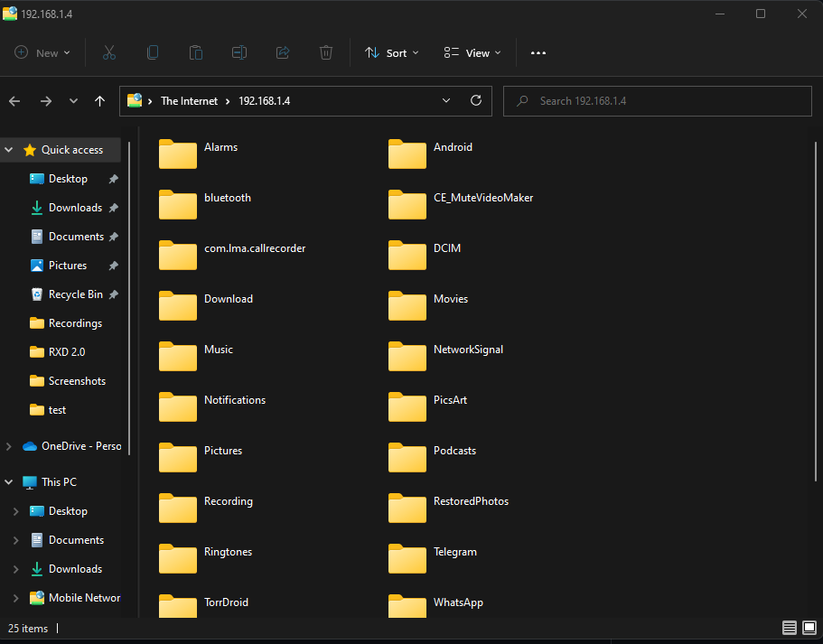The image size is (823, 644).
Task: Select the bluetooth folder icon
Action: point(178,205)
